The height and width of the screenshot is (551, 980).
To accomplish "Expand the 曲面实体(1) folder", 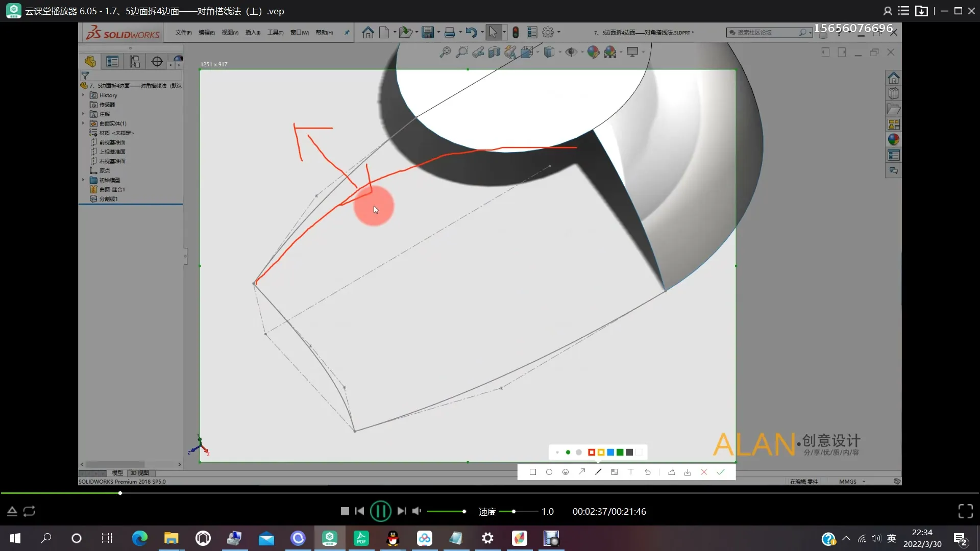I will (x=83, y=123).
